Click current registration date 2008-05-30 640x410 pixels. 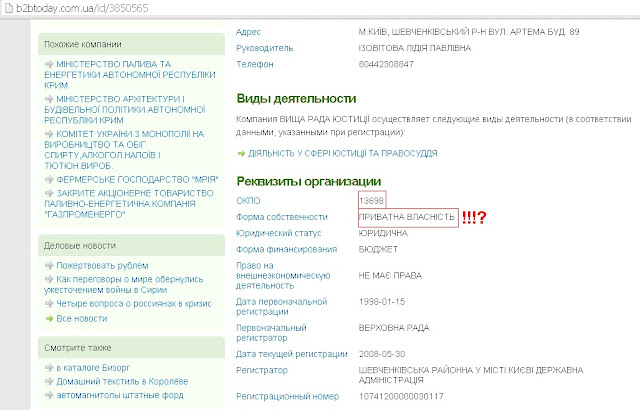382,354
